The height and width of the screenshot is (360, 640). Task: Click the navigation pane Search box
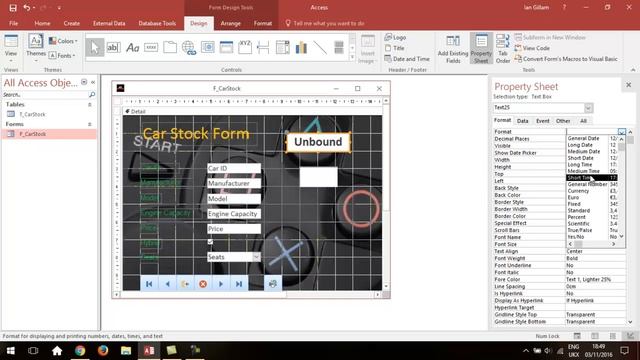click(45, 95)
